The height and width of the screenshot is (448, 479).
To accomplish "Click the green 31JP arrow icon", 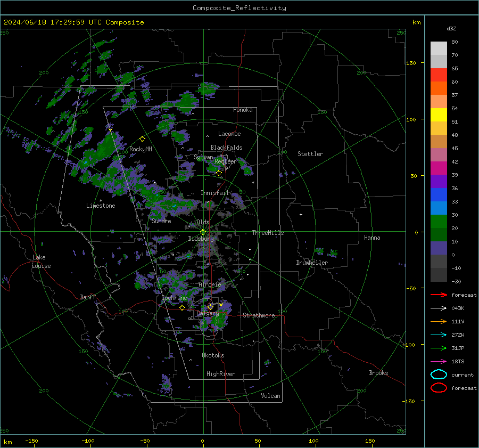I will pyautogui.click(x=439, y=348).
